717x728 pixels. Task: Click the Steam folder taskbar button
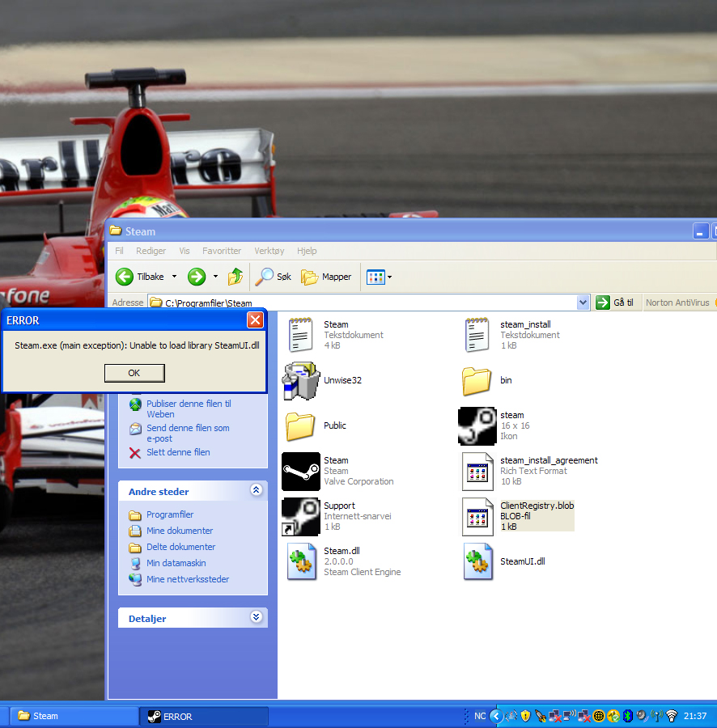coord(74,716)
